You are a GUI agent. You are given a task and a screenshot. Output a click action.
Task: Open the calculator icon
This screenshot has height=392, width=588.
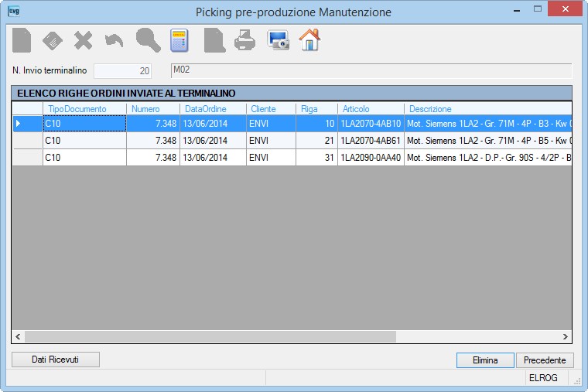tap(179, 40)
